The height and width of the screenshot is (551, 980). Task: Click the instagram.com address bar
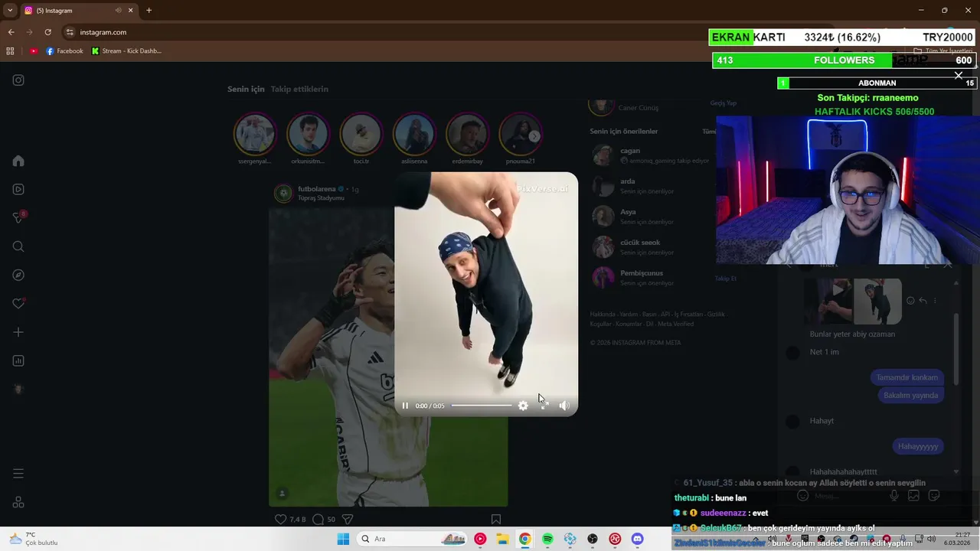[103, 32]
